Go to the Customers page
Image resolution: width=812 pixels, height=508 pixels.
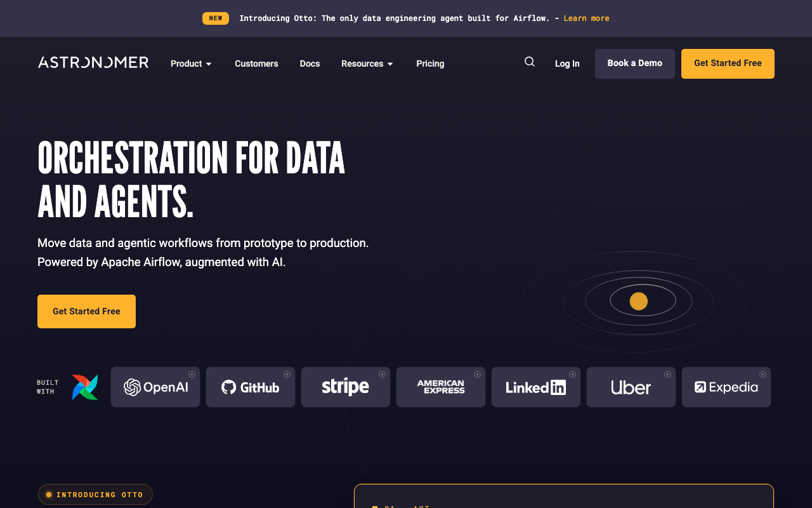pos(256,63)
